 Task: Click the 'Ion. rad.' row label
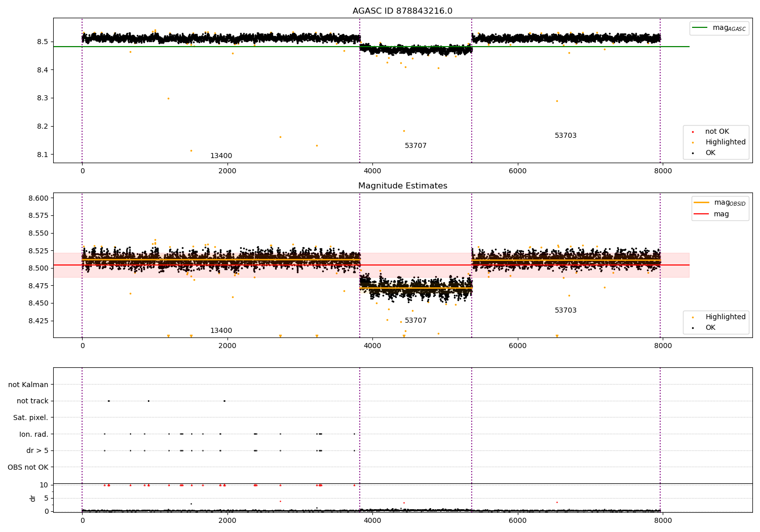pyautogui.click(x=34, y=434)
